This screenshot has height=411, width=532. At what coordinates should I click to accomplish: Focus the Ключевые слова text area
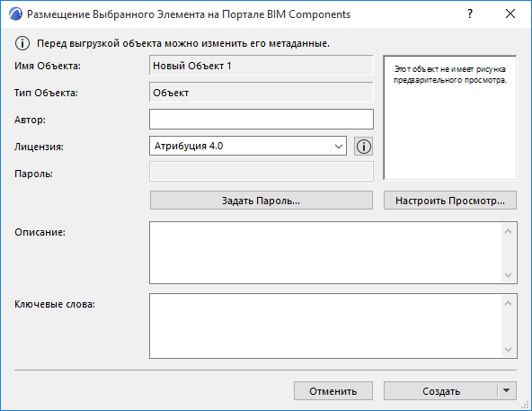325,326
